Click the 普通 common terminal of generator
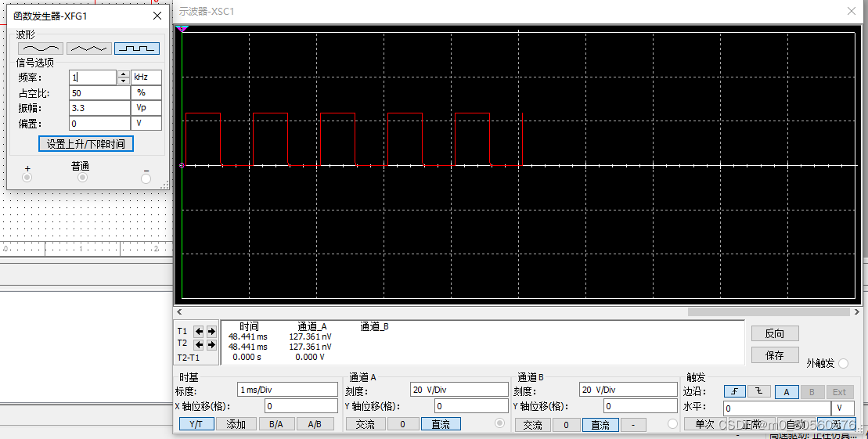 coord(82,178)
